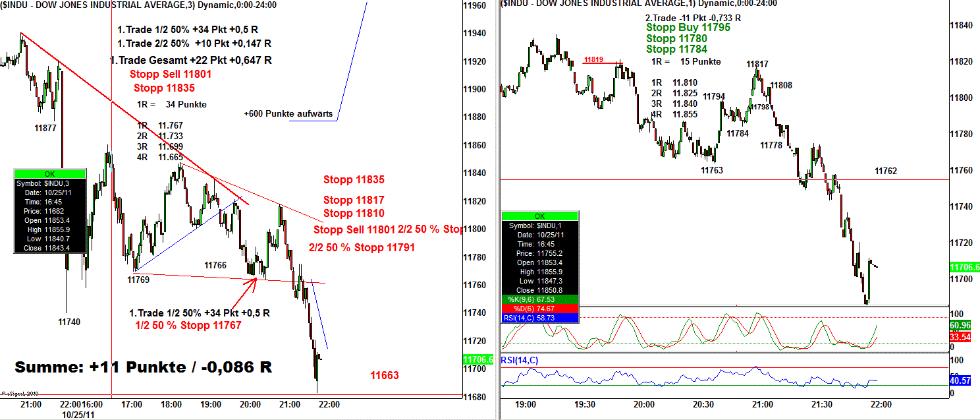Click the green OK header in left data box

50,173
